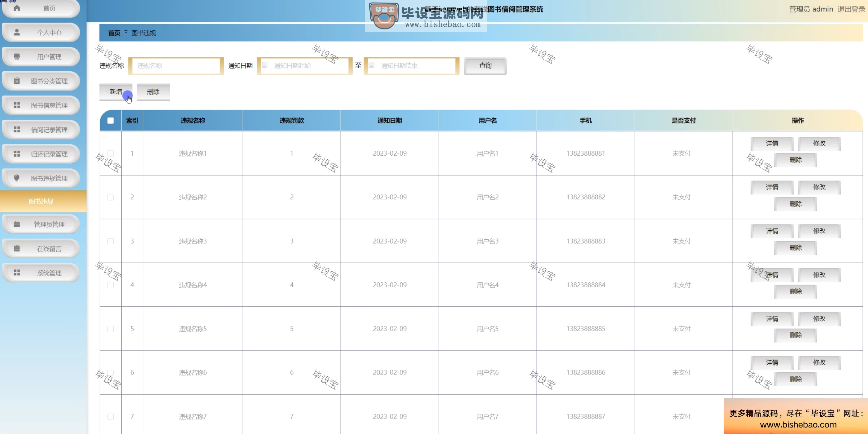Screen dimensions: 868x434
Task: Click the 新增 button
Action: click(116, 91)
